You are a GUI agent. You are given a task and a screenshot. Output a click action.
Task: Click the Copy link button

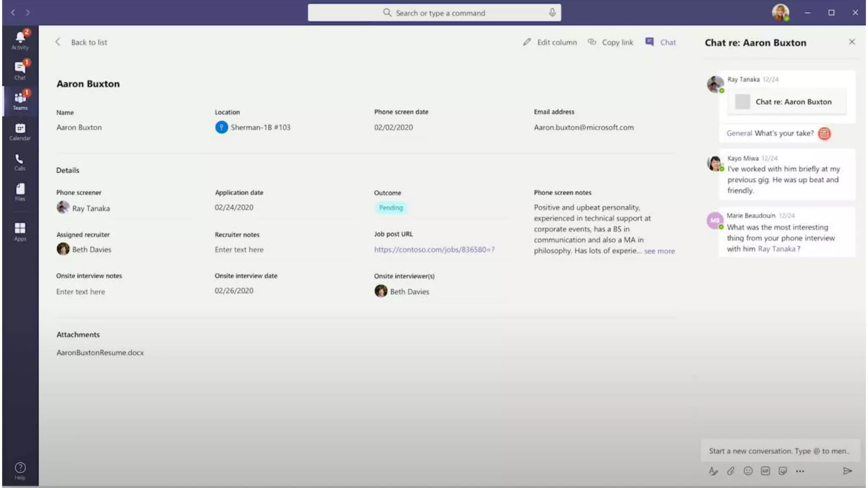(611, 42)
